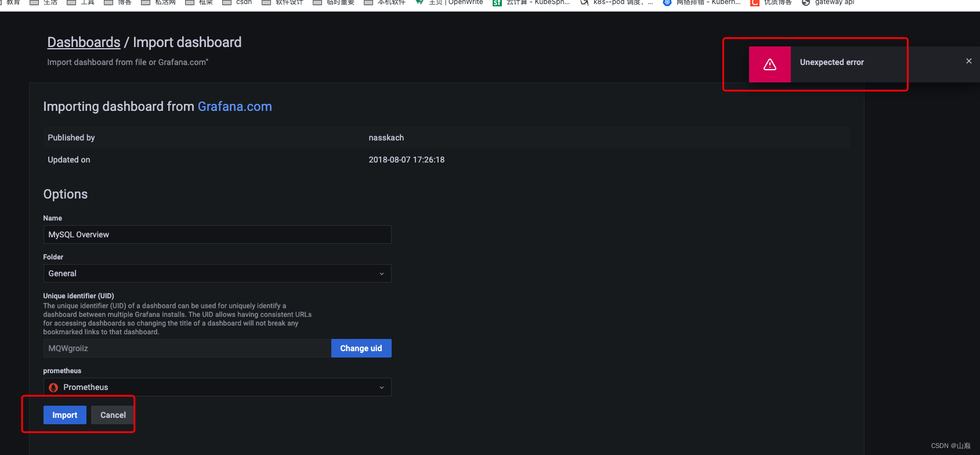This screenshot has height=455, width=980.
Task: Open the csdn bookmark folder
Action: (237, 2)
